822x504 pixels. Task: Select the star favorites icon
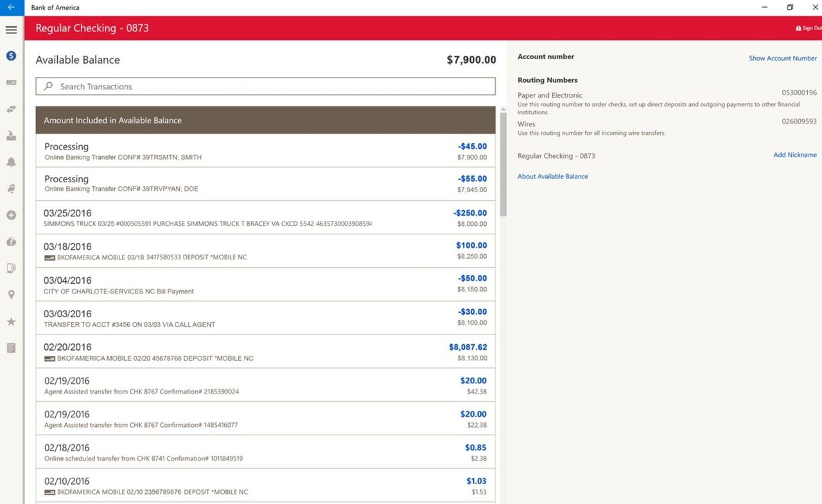[x=11, y=322]
